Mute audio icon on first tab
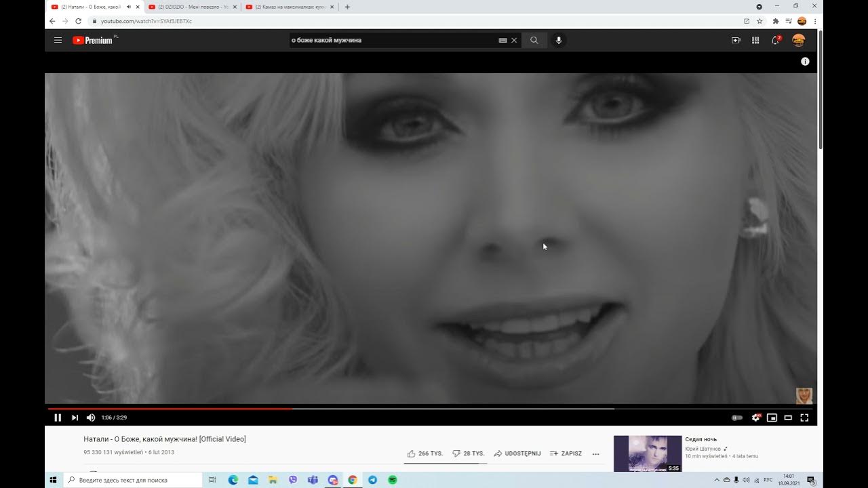The width and height of the screenshot is (868, 488). 129,7
